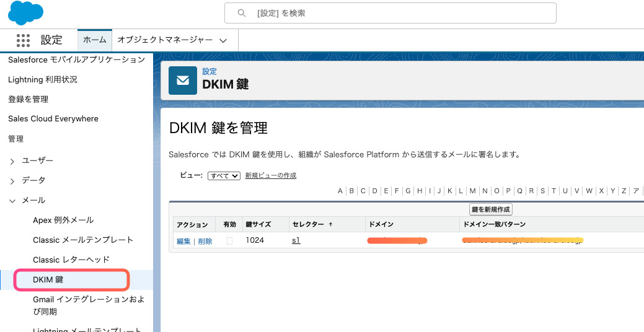
Task: Filter list by ア character
Action: point(636,191)
